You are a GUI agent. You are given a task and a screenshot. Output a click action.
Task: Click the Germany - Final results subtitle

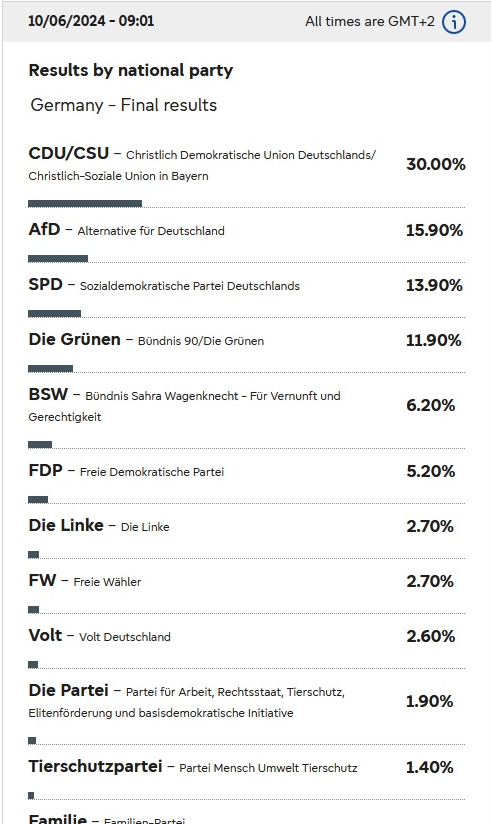(124, 105)
